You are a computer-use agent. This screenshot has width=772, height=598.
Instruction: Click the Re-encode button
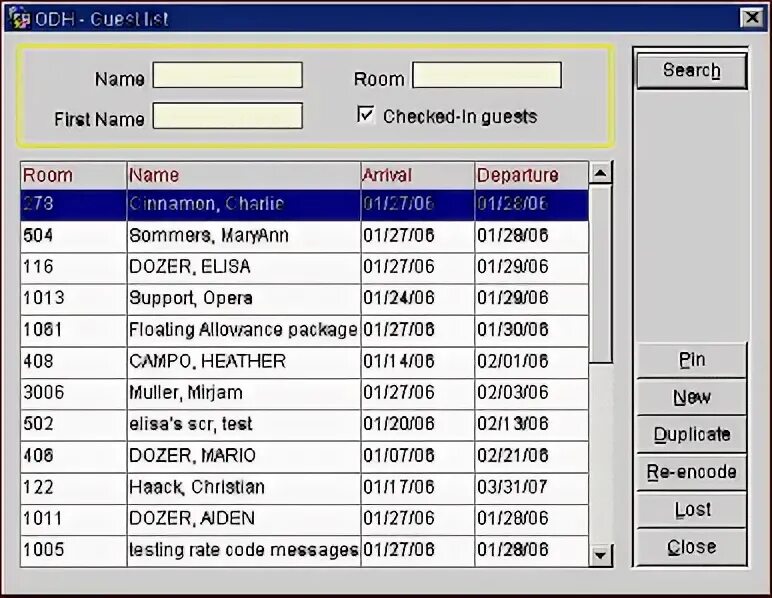click(x=692, y=472)
